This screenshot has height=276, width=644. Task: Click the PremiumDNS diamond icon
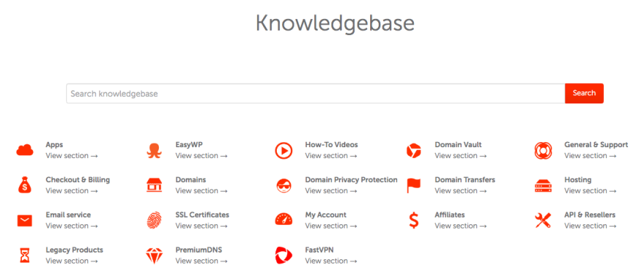154,256
